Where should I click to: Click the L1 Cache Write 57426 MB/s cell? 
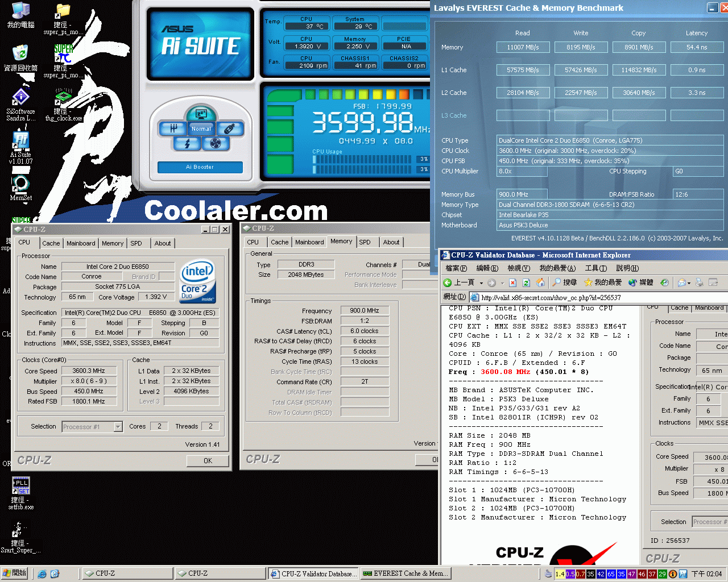tap(581, 70)
